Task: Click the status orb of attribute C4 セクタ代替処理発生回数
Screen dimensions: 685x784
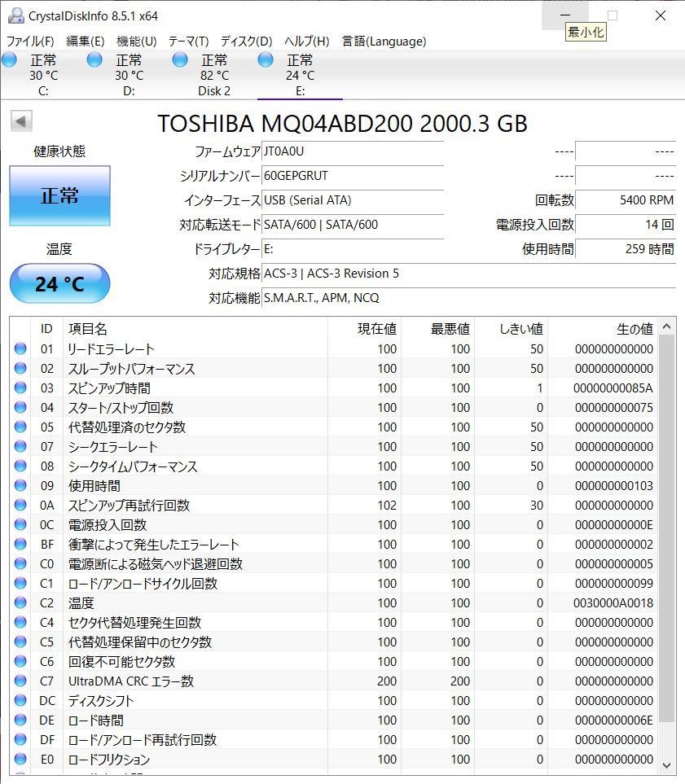Action: point(20,621)
